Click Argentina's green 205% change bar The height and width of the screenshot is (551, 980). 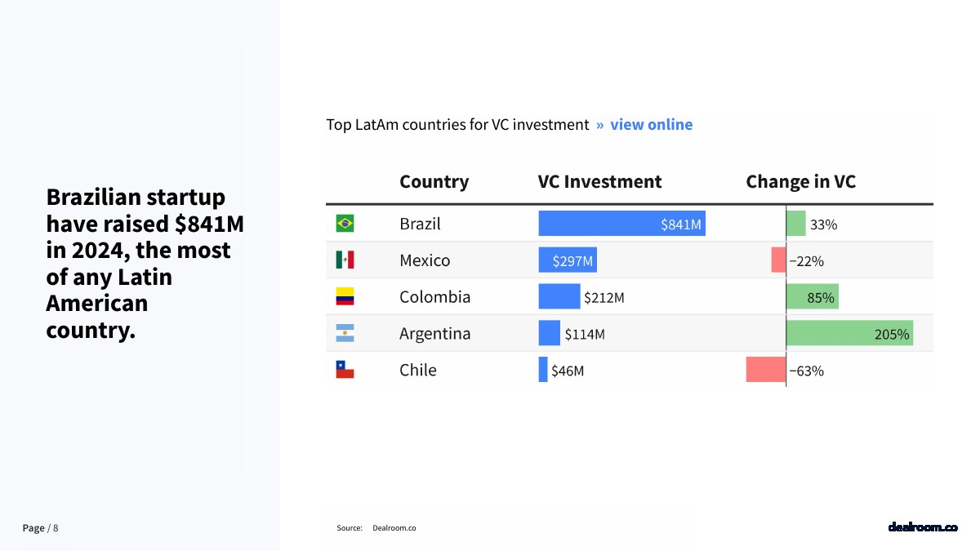(x=849, y=333)
